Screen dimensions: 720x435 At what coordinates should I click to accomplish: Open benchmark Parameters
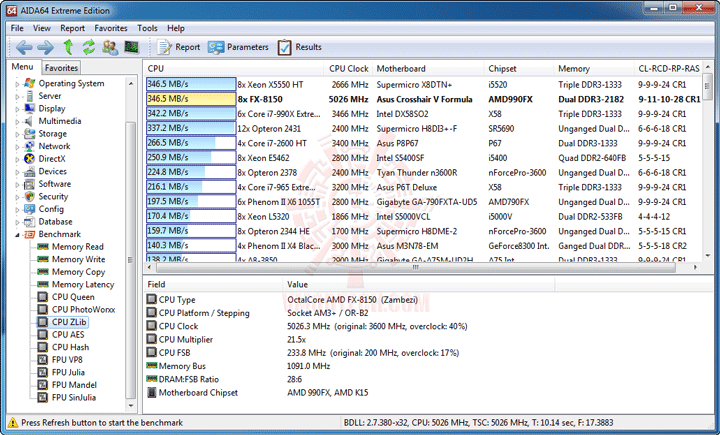tap(238, 47)
